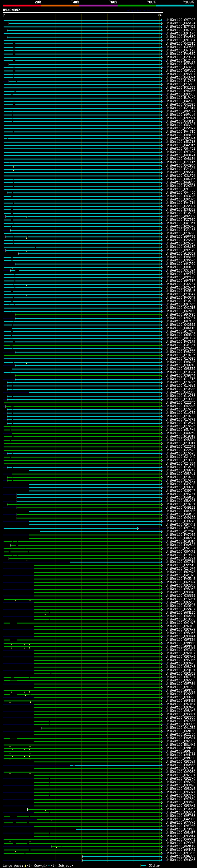Open the UniRef100_P04715 hit label
This screenshot has width=197, height=868.
click(180, 132)
